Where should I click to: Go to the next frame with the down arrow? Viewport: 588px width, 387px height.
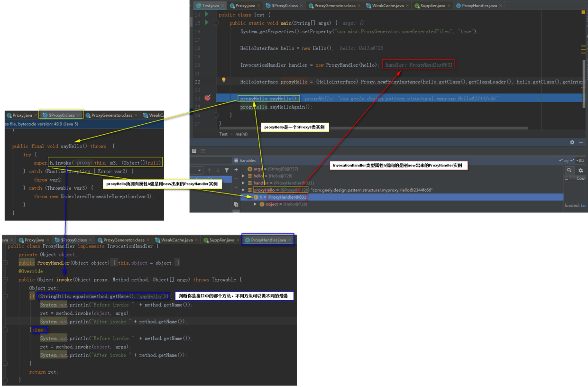pyautogui.click(x=218, y=170)
